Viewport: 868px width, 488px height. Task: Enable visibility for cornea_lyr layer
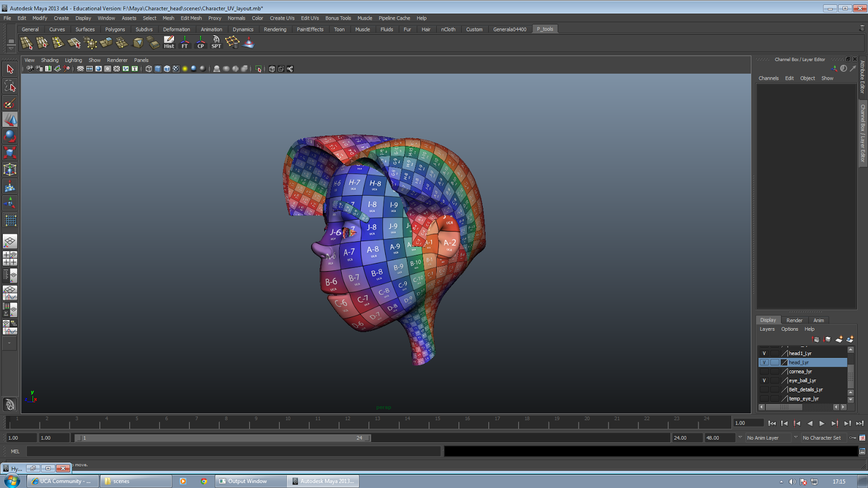click(764, 371)
